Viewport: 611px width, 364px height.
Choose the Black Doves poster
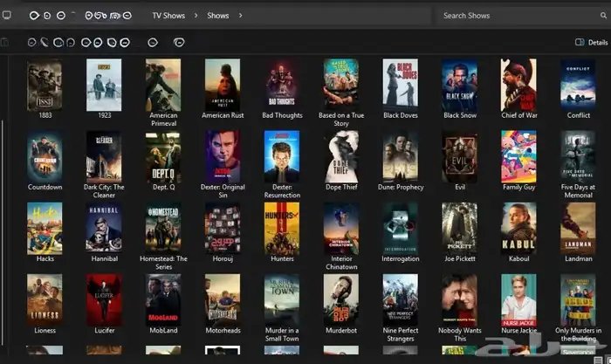(400, 85)
